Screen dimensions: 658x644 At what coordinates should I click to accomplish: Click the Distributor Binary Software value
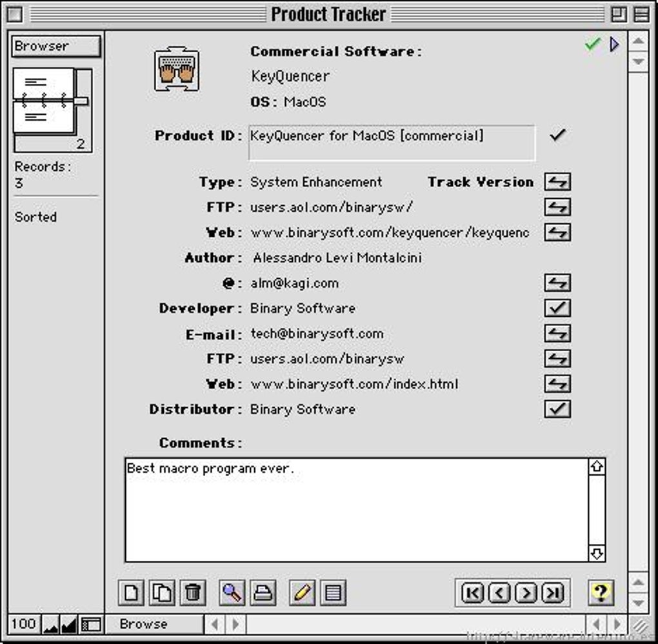[x=303, y=409]
